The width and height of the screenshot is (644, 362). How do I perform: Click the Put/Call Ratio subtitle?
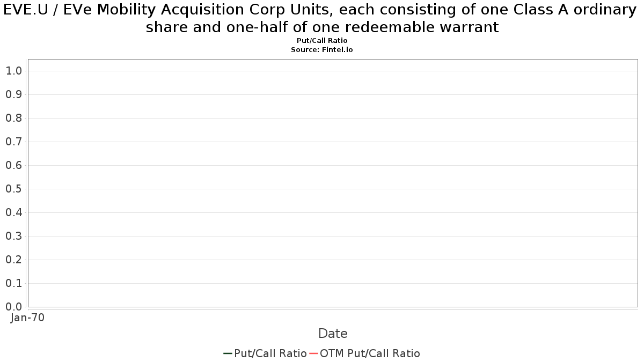[x=322, y=41]
